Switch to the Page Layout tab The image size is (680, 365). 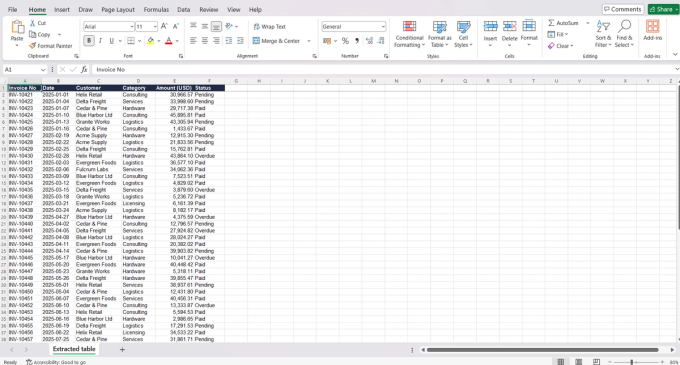[118, 10]
